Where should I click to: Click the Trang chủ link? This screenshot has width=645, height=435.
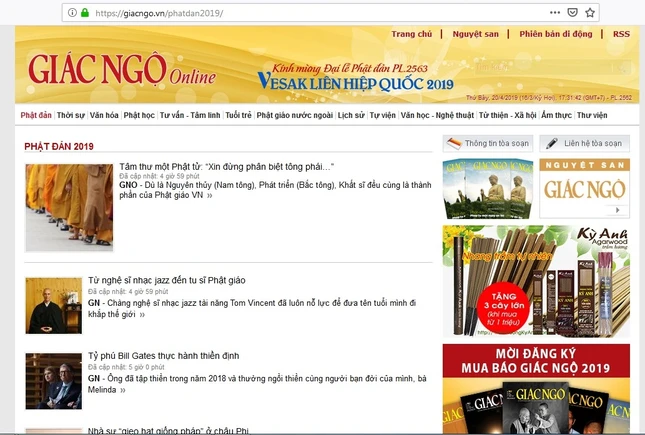click(x=411, y=34)
